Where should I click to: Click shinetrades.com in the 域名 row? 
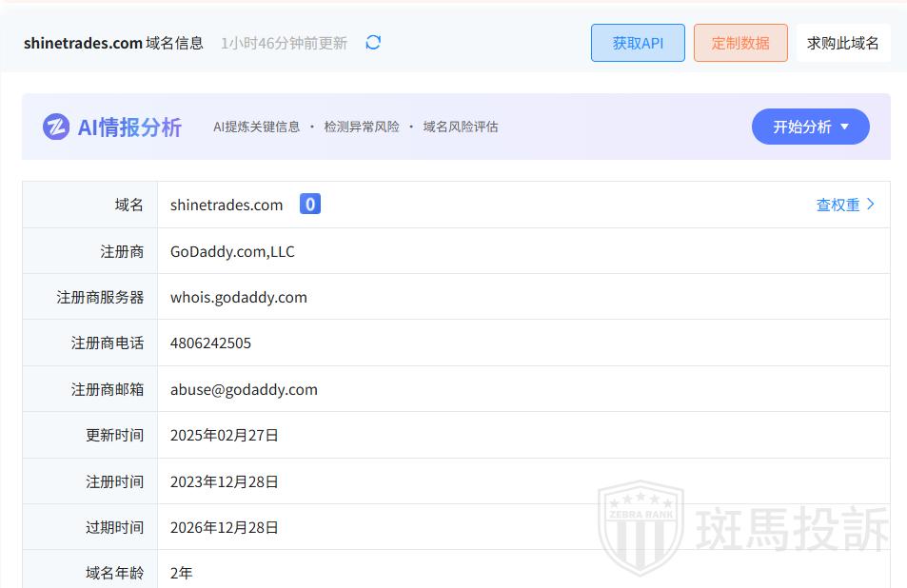point(227,205)
